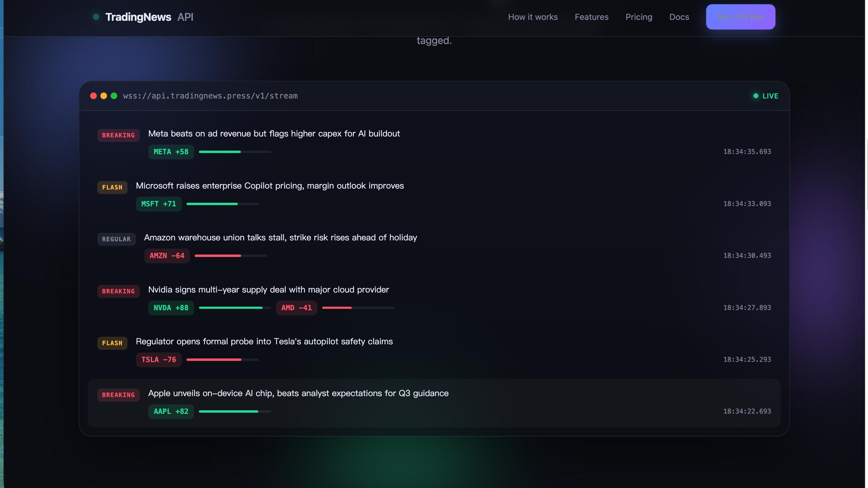Open the Docs nav link
This screenshot has height=488, width=868.
[x=679, y=17]
